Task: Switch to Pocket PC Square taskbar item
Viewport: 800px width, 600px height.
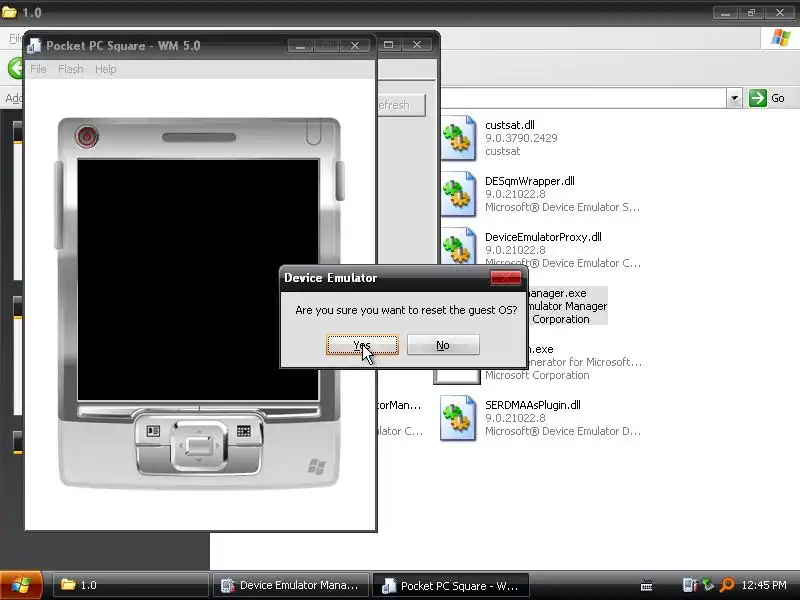Action: pyautogui.click(x=451, y=585)
